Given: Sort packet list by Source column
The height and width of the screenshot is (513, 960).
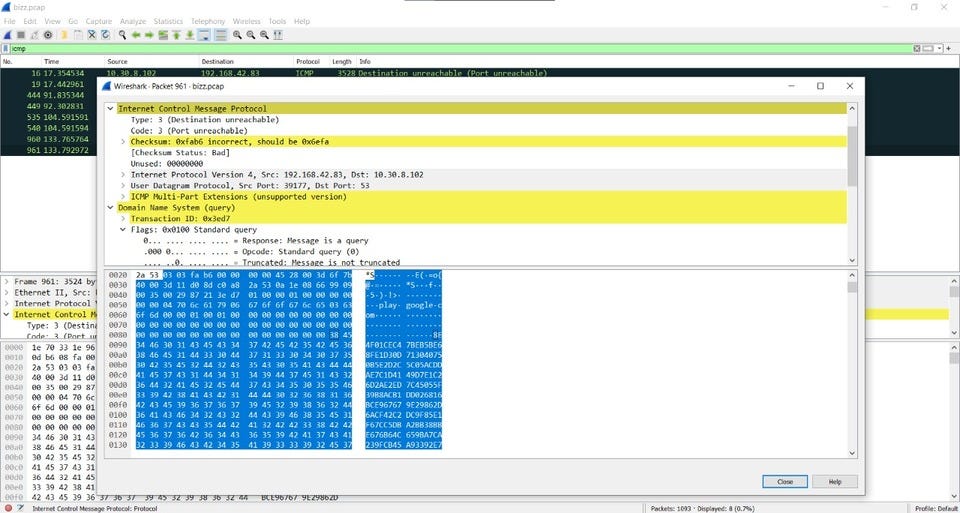Looking at the screenshot, I should tap(152, 62).
